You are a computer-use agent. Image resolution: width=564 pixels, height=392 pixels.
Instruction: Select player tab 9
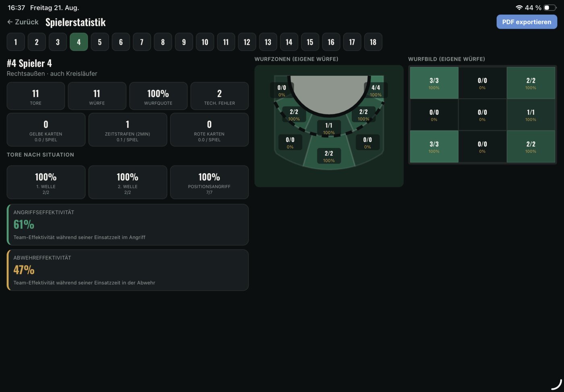(x=184, y=42)
